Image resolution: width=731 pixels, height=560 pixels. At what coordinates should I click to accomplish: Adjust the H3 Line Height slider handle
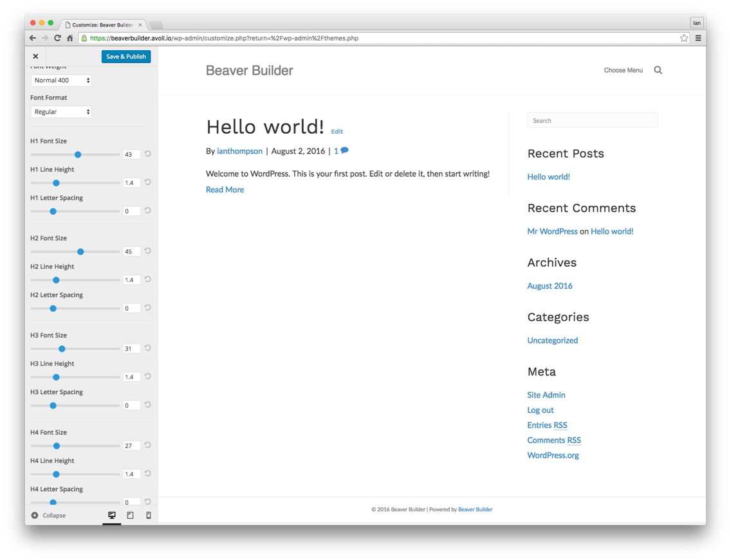point(56,377)
